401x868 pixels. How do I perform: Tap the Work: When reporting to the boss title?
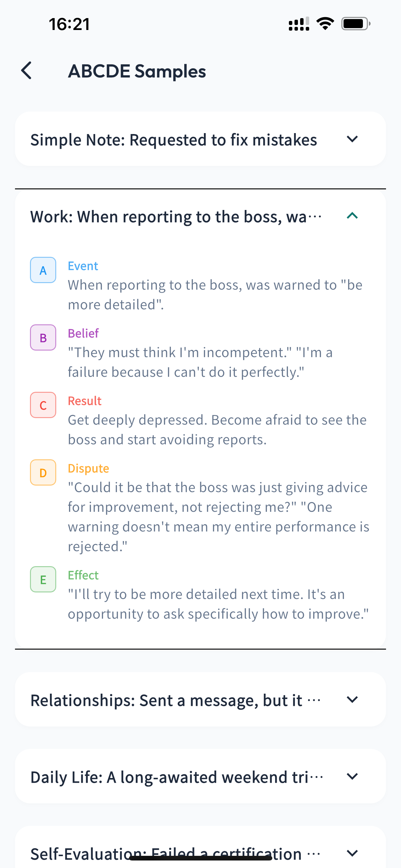[176, 216]
